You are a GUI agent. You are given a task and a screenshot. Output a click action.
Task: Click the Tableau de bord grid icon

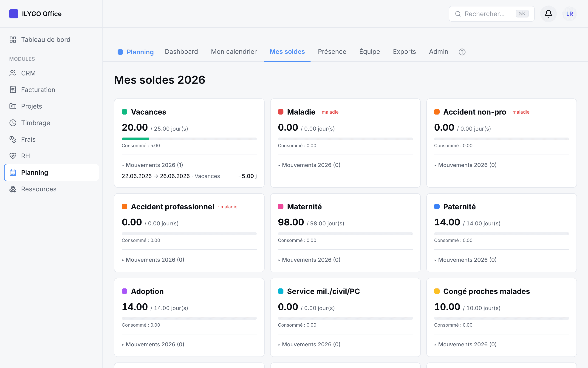point(13,40)
